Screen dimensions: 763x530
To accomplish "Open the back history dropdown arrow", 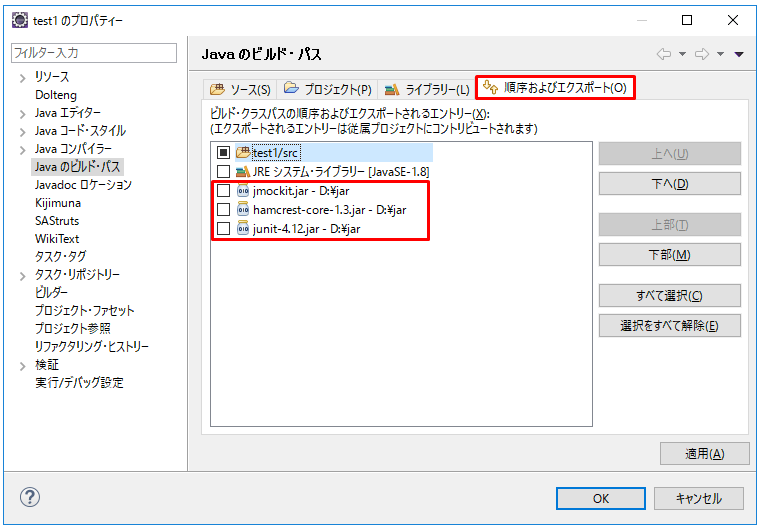I will (682, 54).
